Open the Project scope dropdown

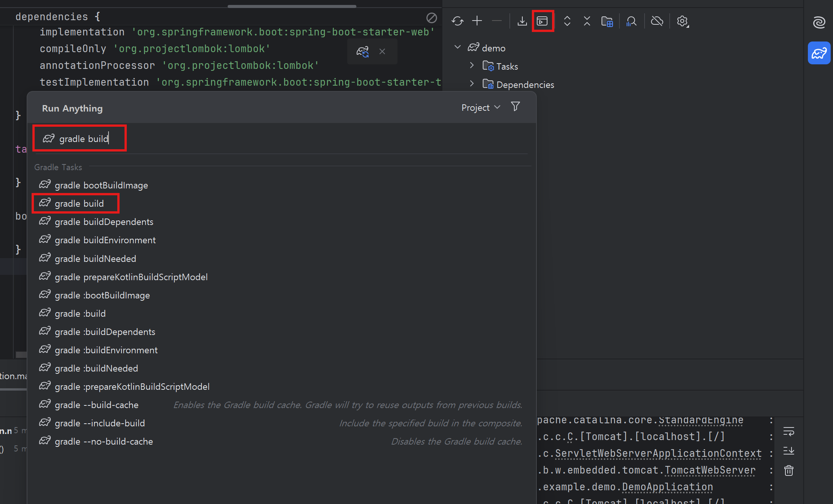[480, 108]
